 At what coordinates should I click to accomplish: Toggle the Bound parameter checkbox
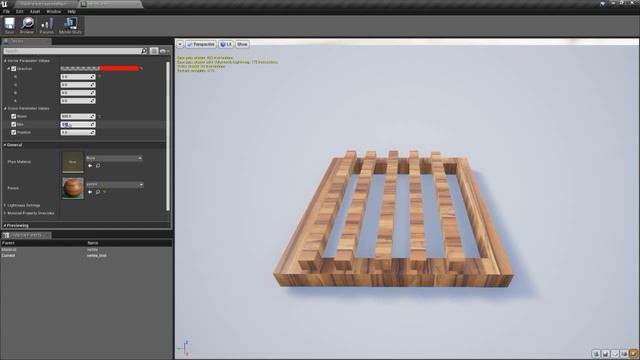click(x=13, y=116)
